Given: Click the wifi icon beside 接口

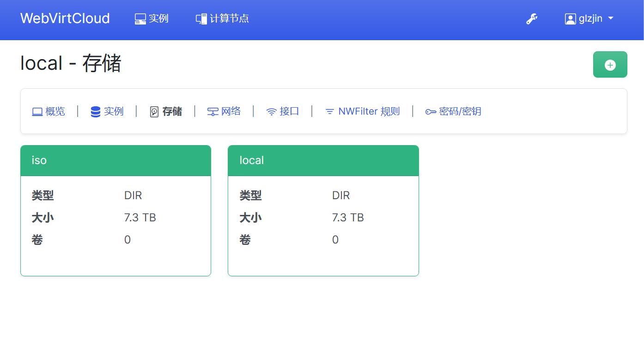Looking at the screenshot, I should (272, 112).
